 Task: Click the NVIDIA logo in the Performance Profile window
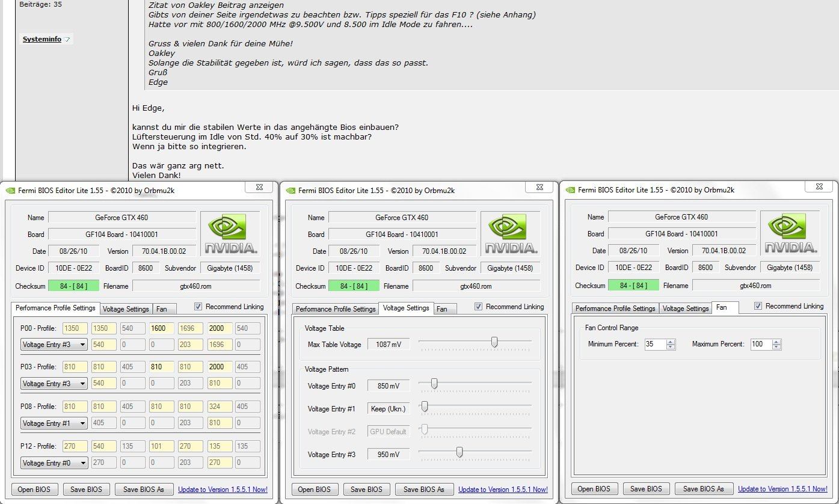pyautogui.click(x=230, y=233)
